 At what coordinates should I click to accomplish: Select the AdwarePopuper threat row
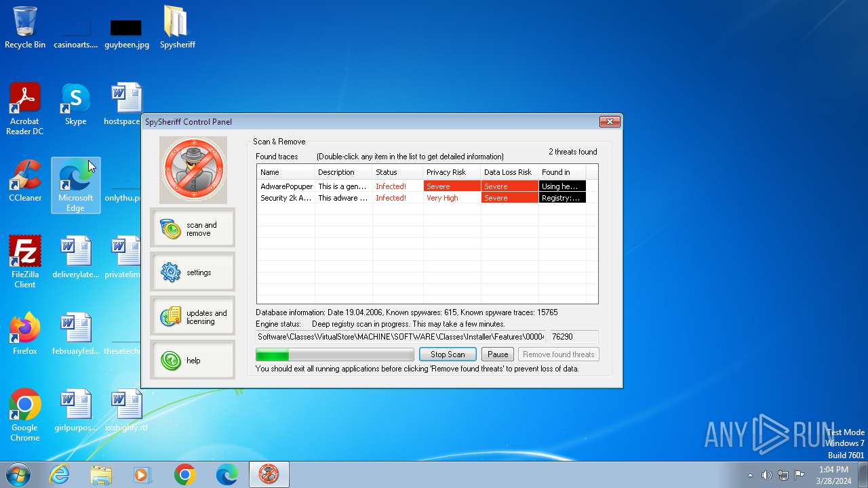(x=421, y=186)
